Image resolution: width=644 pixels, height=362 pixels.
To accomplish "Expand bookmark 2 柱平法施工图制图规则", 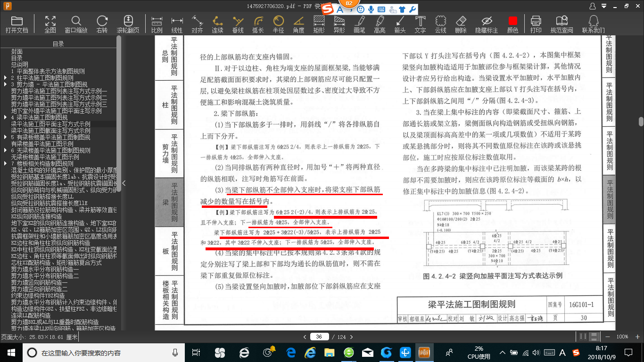I will coord(5,78).
